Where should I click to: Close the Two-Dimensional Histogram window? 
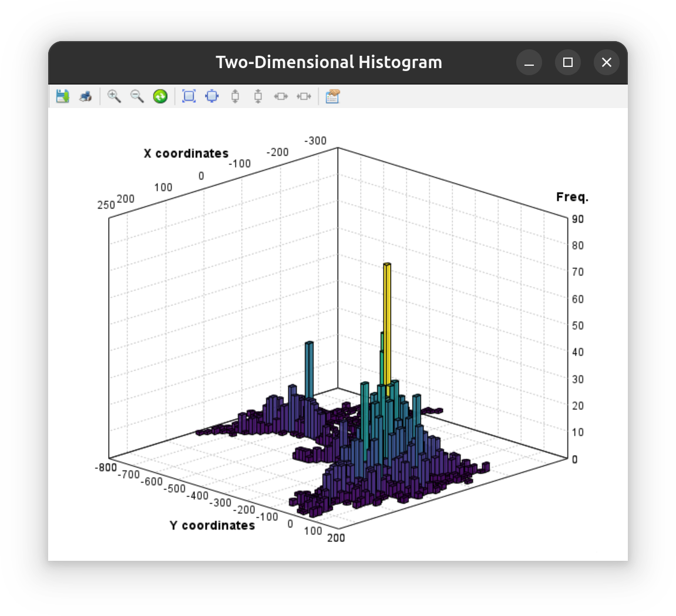coord(607,62)
